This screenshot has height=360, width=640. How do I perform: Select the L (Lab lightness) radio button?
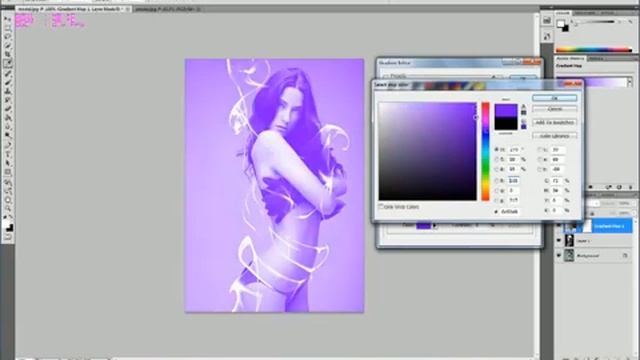pyautogui.click(x=540, y=150)
